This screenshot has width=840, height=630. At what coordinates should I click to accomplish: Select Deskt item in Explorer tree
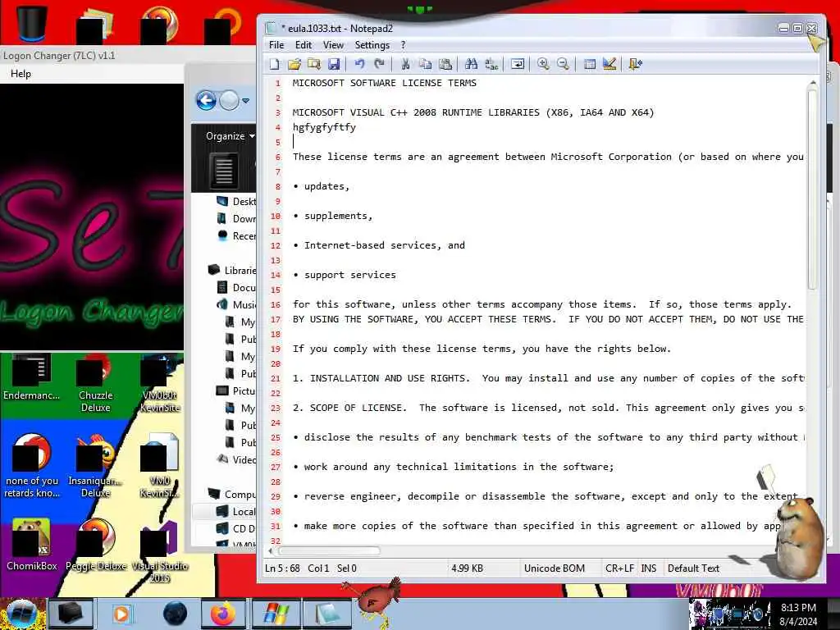tap(236, 202)
